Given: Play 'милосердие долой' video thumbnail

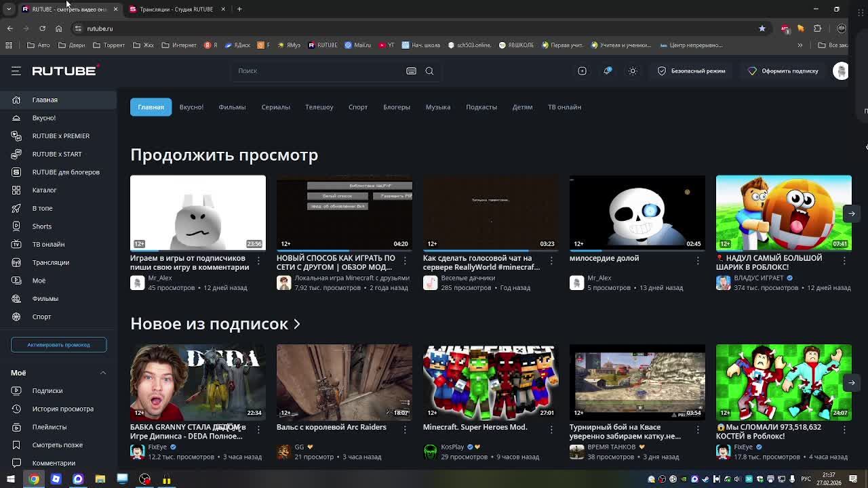Looking at the screenshot, I should (x=637, y=213).
